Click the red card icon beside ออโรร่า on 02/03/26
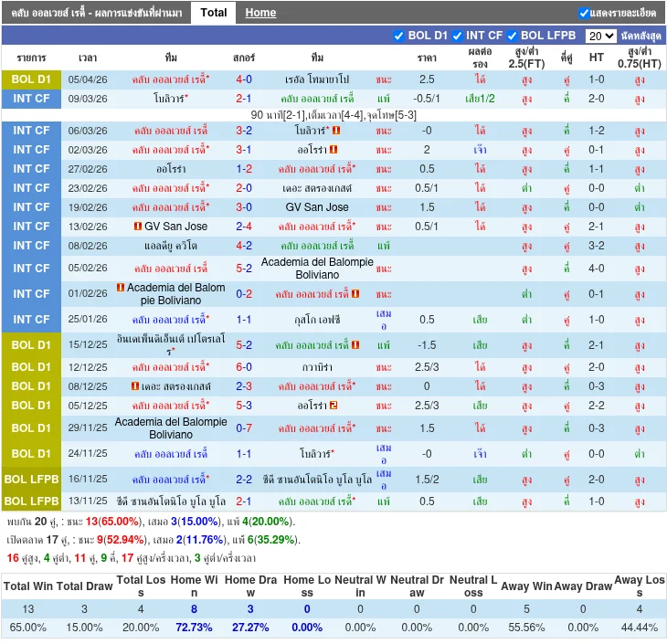The width and height of the screenshot is (667, 644). [x=335, y=150]
